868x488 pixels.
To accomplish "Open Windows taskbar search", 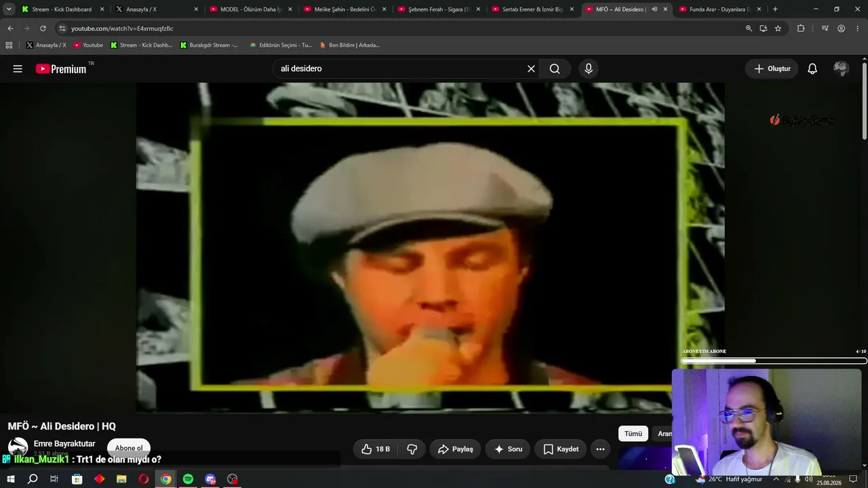I will click(x=33, y=479).
